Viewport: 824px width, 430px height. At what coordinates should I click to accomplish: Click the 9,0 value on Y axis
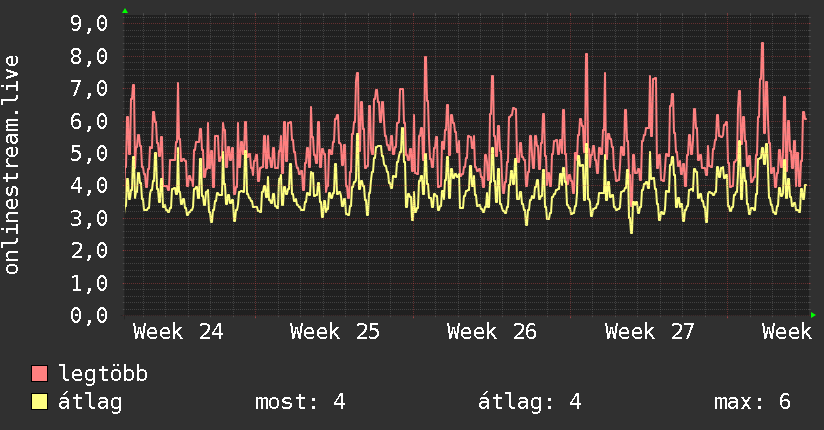89,23
